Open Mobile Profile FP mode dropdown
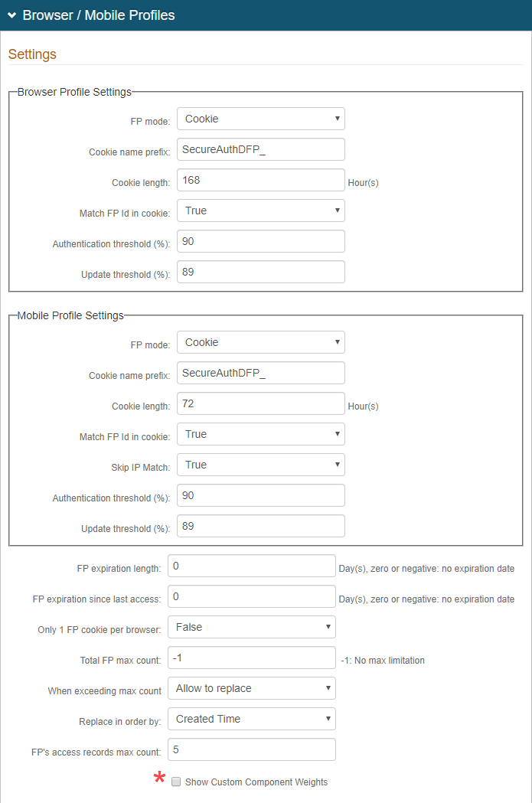This screenshot has height=803, width=532. pyautogui.click(x=260, y=342)
